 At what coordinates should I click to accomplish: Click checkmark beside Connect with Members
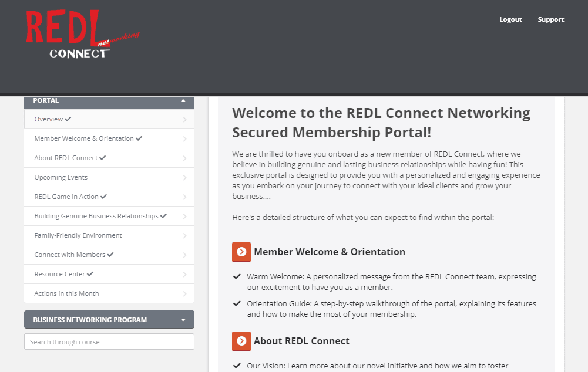110,255
